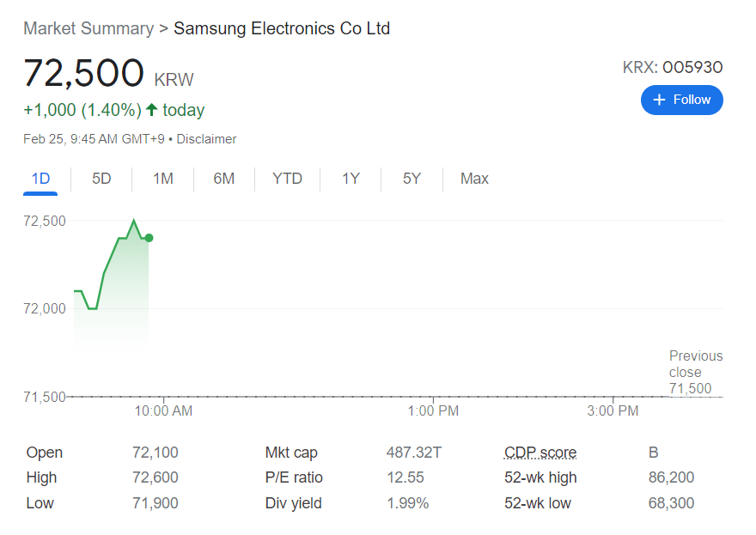Click the CDP score label

tap(540, 453)
